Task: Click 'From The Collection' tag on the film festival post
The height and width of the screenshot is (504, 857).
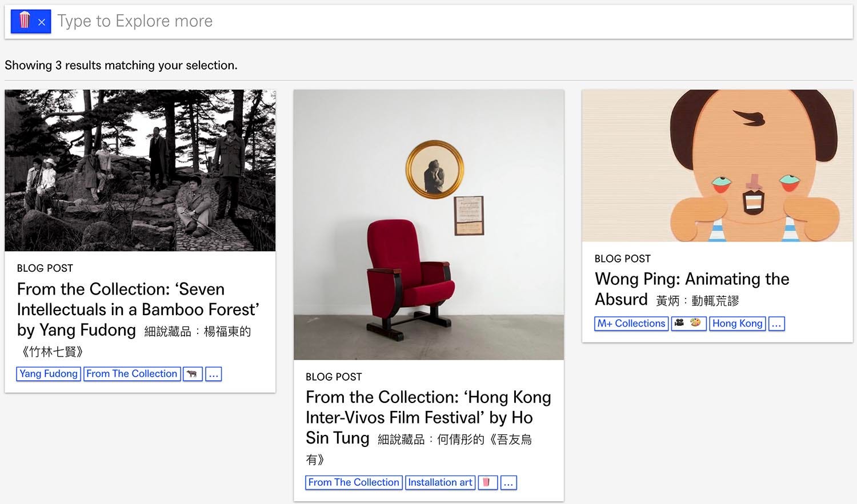Action: tap(354, 483)
